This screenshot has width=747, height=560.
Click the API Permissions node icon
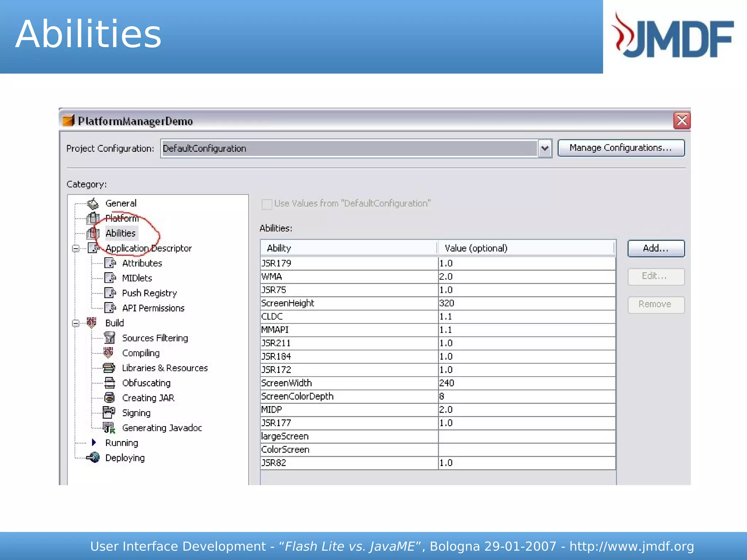[x=110, y=308]
